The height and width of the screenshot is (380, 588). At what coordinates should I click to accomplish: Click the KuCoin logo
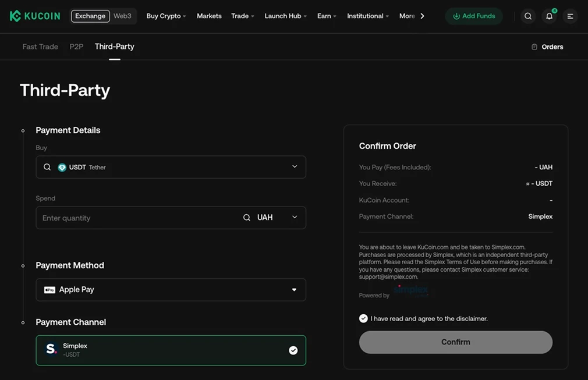[x=34, y=16]
